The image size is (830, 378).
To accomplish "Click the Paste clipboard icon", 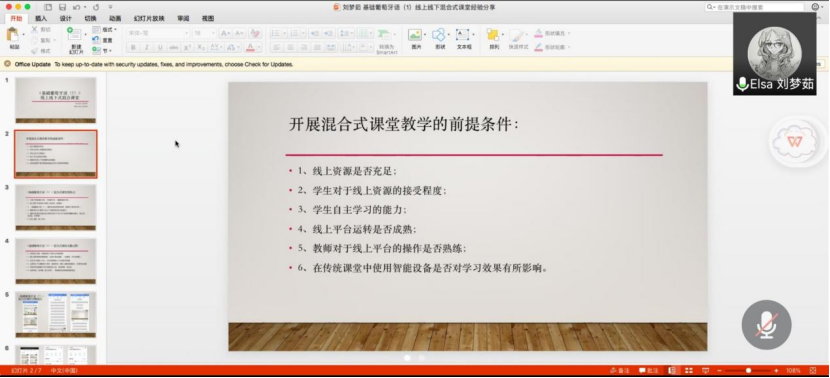I will (12, 35).
